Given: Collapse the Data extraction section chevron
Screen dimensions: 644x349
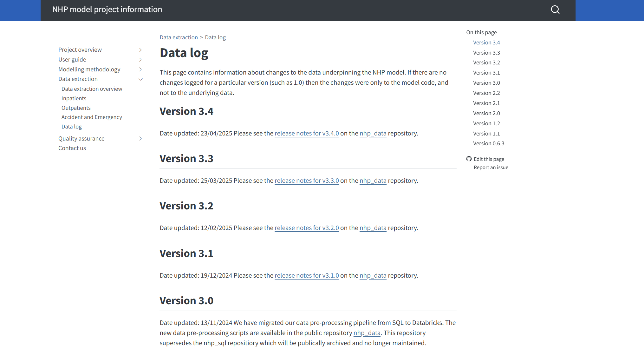Looking at the screenshot, I should point(140,79).
